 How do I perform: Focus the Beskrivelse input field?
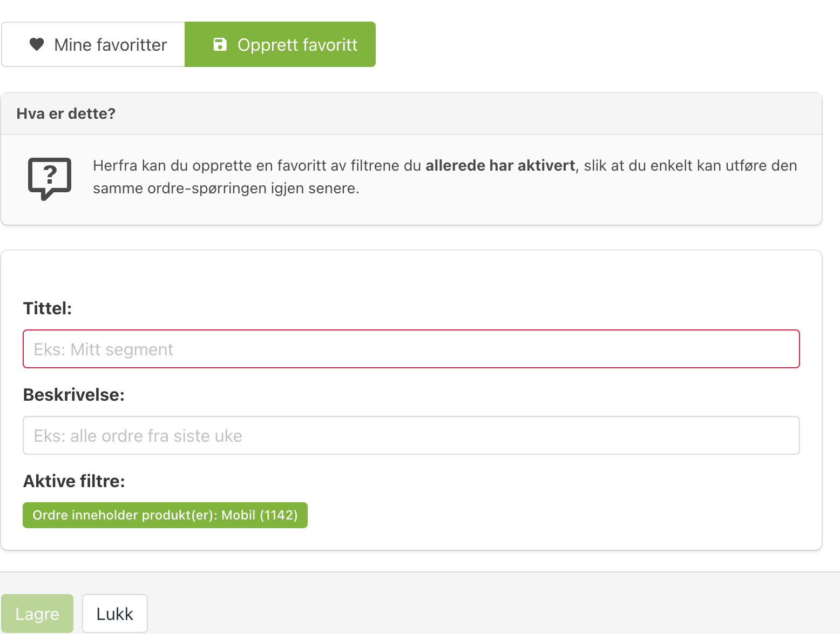411,435
